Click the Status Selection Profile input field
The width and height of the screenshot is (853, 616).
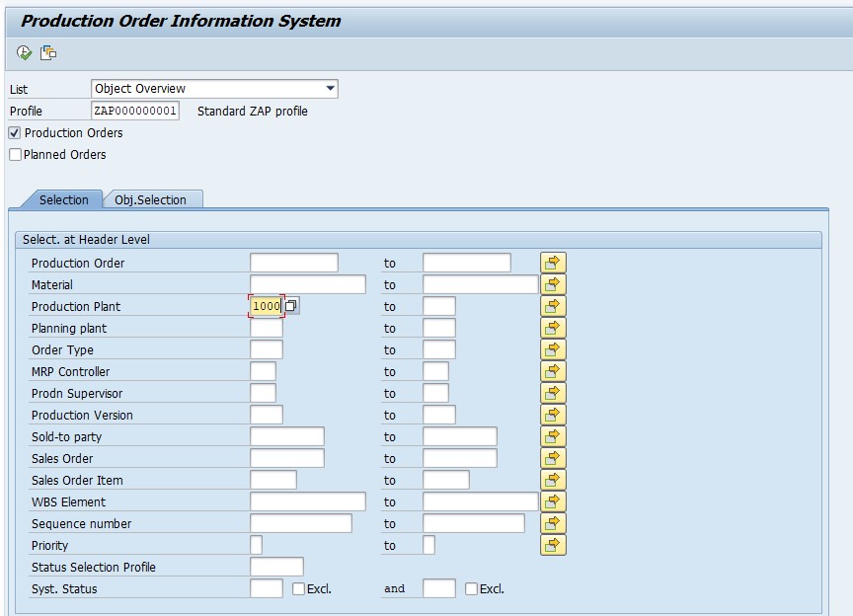tap(276, 567)
